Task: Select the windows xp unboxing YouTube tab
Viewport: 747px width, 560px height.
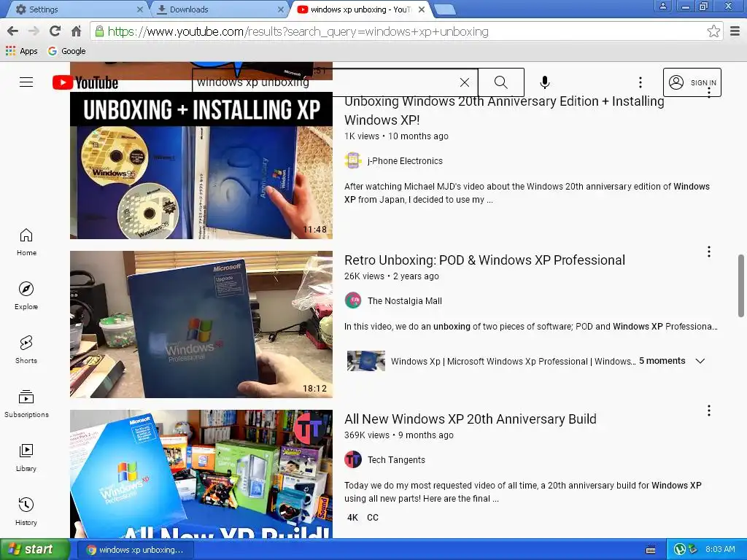Action: tap(361, 9)
